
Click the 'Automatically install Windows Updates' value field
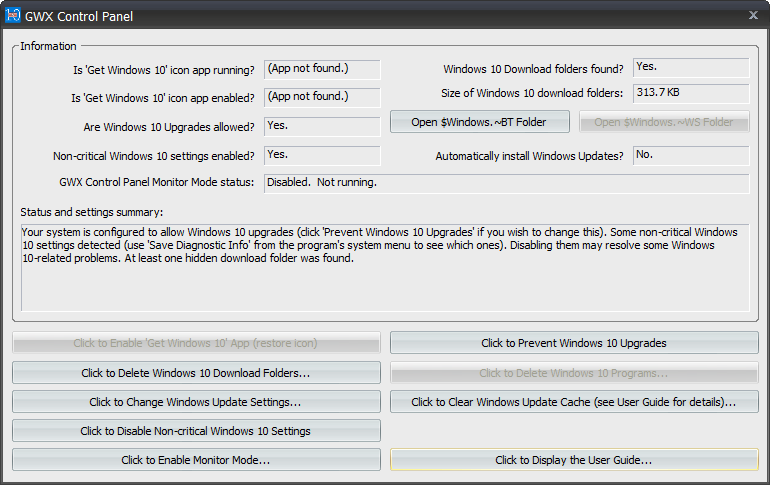tap(691, 156)
